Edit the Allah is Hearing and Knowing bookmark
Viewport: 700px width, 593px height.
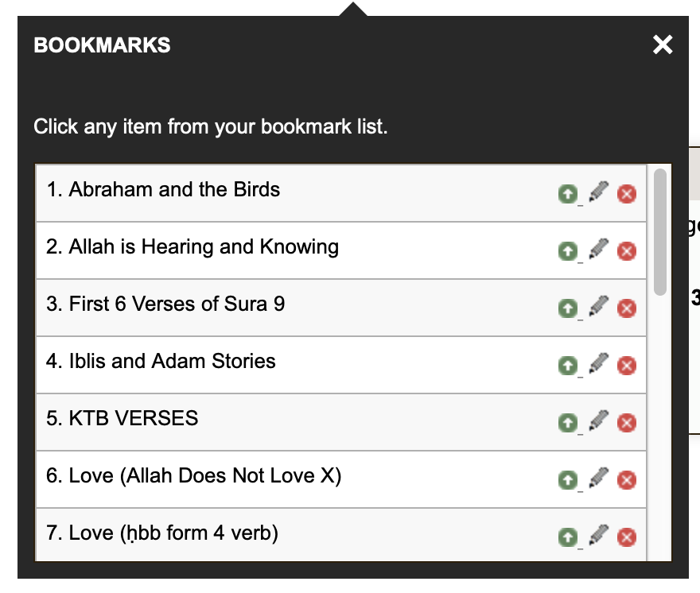point(599,249)
